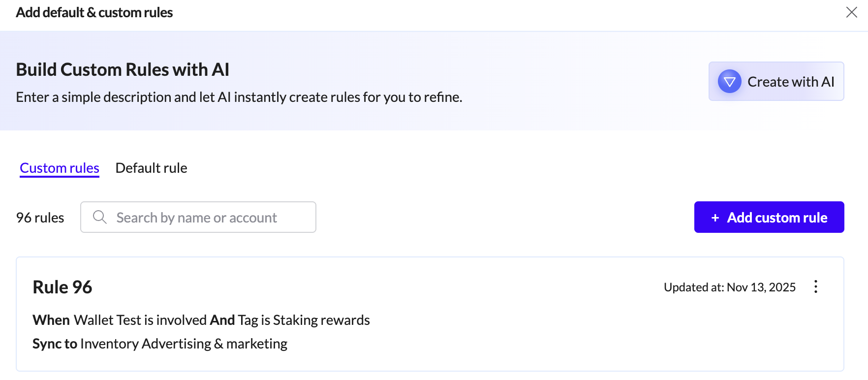
Task: Open the three-dot menu for Rule 96
Action: 815,286
